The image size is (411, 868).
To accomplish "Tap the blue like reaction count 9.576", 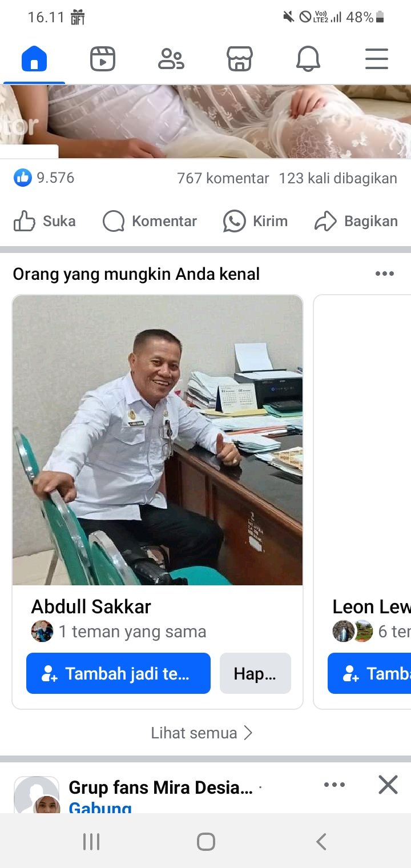I will point(45,178).
